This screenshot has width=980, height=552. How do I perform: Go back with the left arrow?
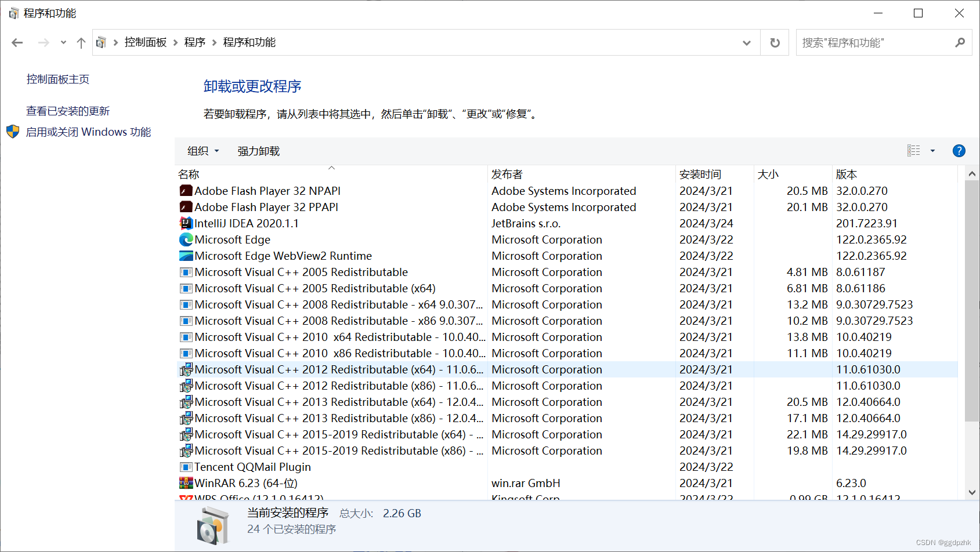pos(17,42)
